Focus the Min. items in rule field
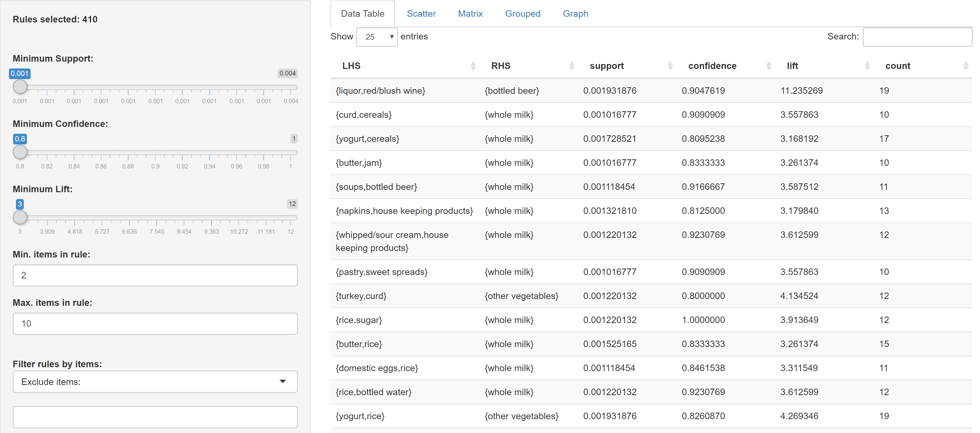The image size is (980, 433). [155, 275]
